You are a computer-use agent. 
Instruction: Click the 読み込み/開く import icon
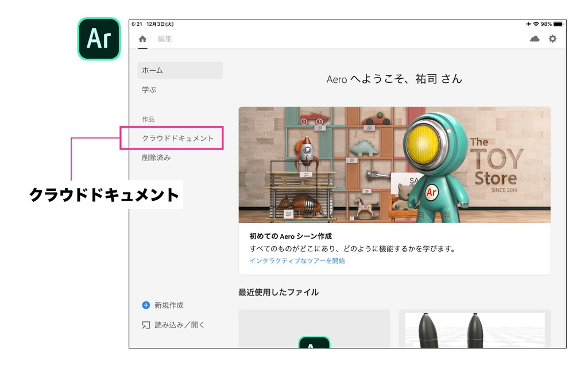coord(146,325)
